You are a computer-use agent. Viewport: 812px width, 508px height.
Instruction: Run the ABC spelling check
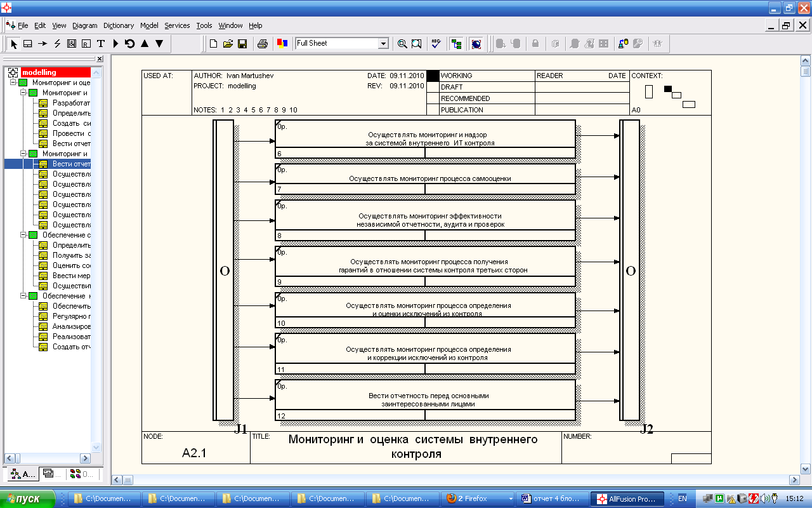pyautogui.click(x=436, y=44)
